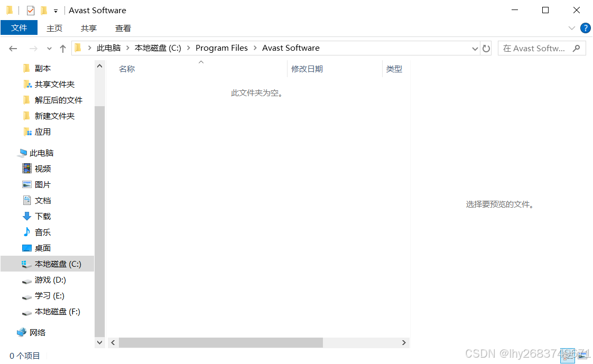This screenshot has height=364, width=593.
Task: Open the Customize Quick Access Toolbar dropdown
Action: [55, 11]
